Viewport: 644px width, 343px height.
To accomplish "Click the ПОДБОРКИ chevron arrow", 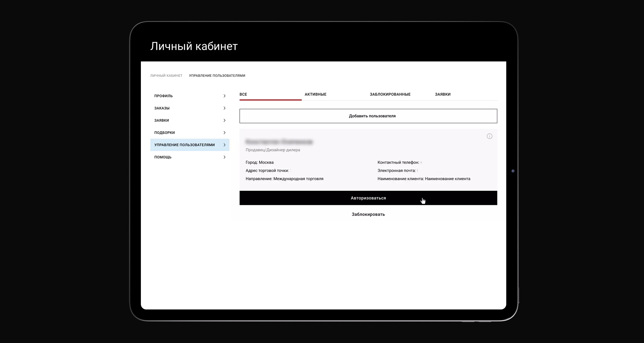I will [x=224, y=133].
